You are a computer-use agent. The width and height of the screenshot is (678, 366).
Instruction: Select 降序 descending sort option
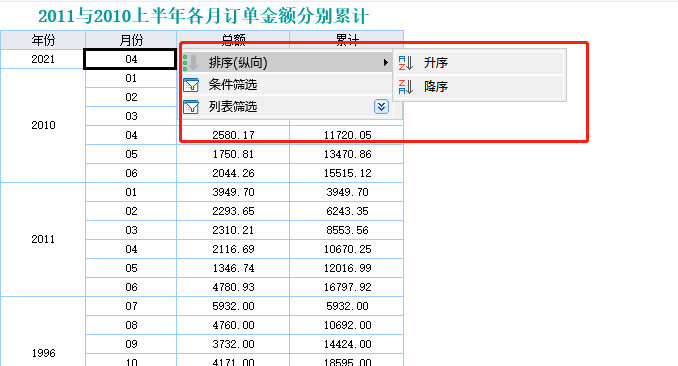[480, 87]
